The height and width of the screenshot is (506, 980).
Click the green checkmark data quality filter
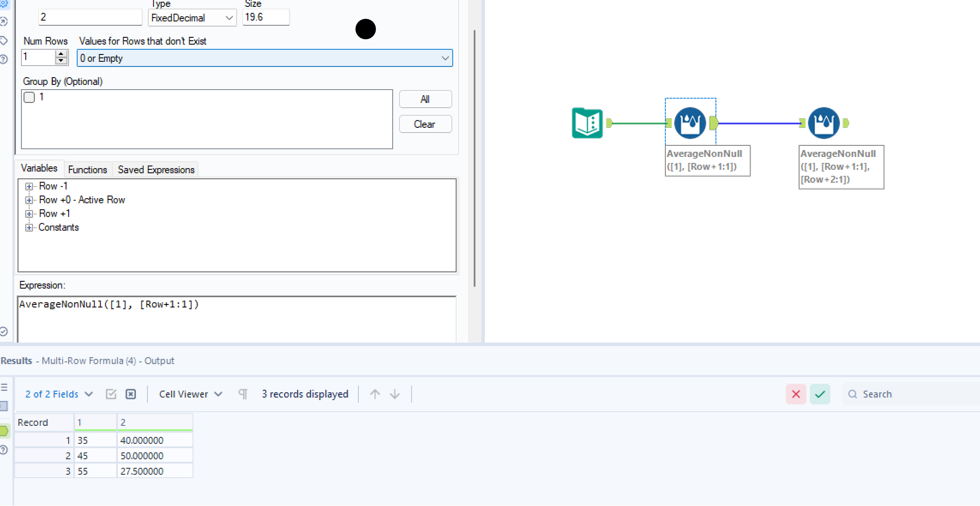click(x=820, y=394)
